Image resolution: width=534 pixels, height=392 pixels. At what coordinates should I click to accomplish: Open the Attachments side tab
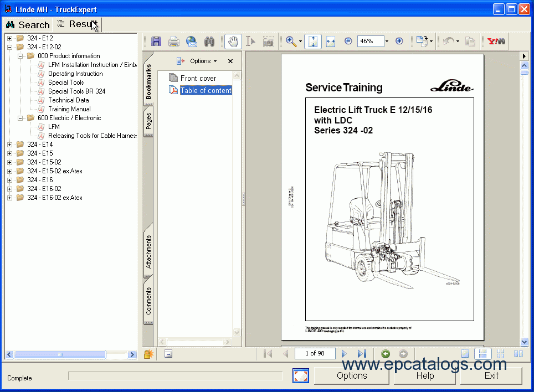(x=148, y=251)
